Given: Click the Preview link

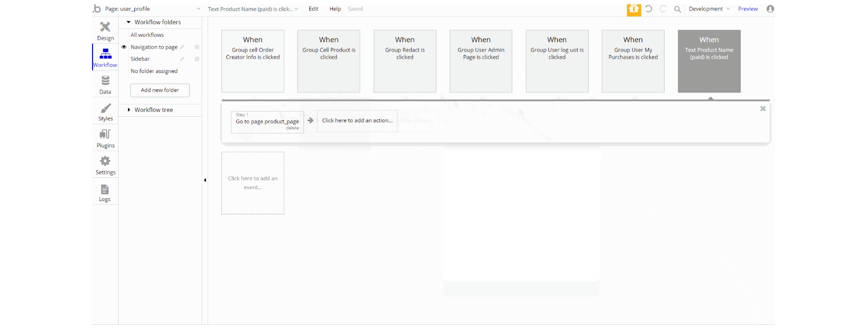Looking at the screenshot, I should tap(748, 9).
